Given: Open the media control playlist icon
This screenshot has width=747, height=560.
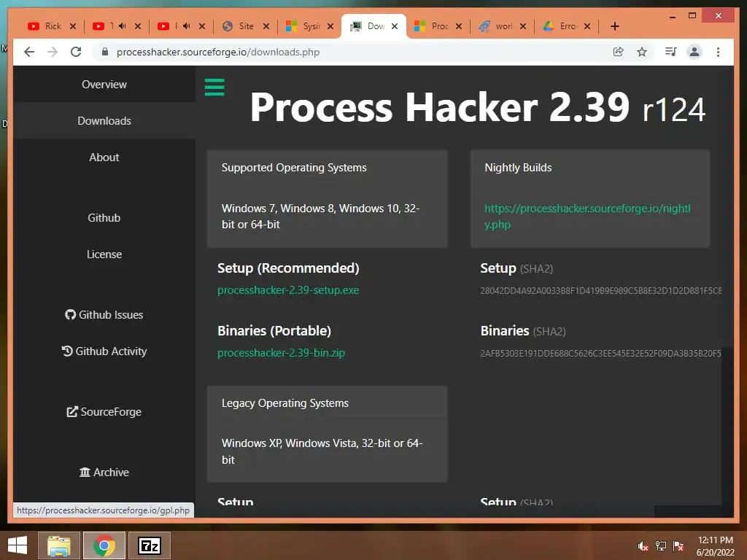Looking at the screenshot, I should tap(670, 52).
